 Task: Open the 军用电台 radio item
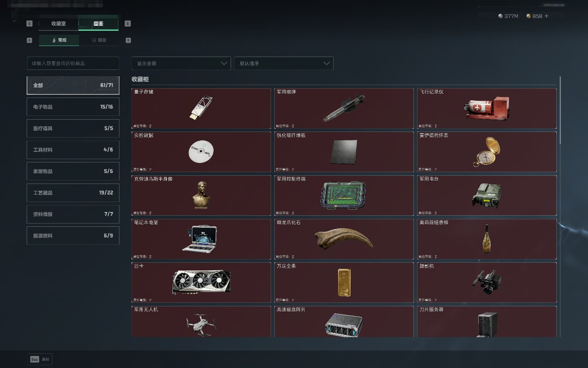coord(487,195)
